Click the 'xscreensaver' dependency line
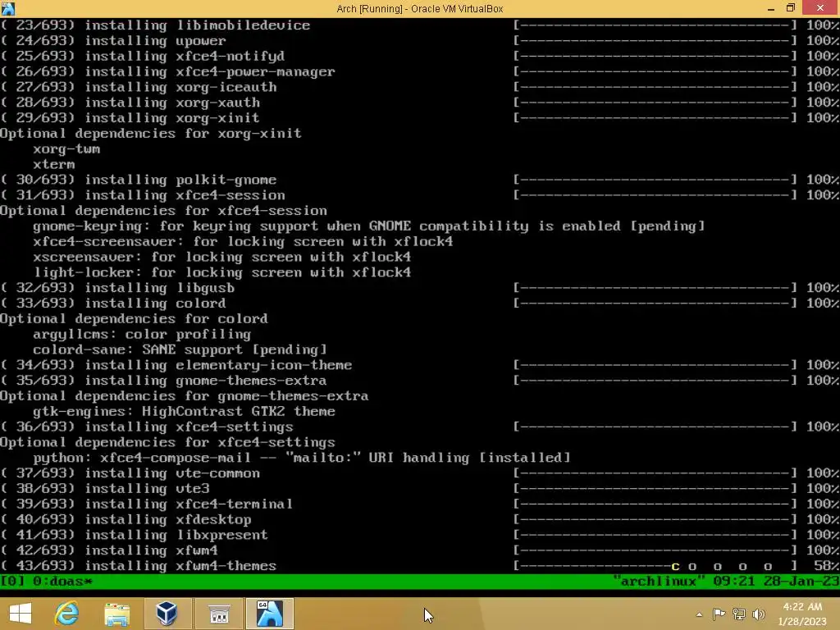Image resolution: width=840 pixels, height=630 pixels. 222,257
